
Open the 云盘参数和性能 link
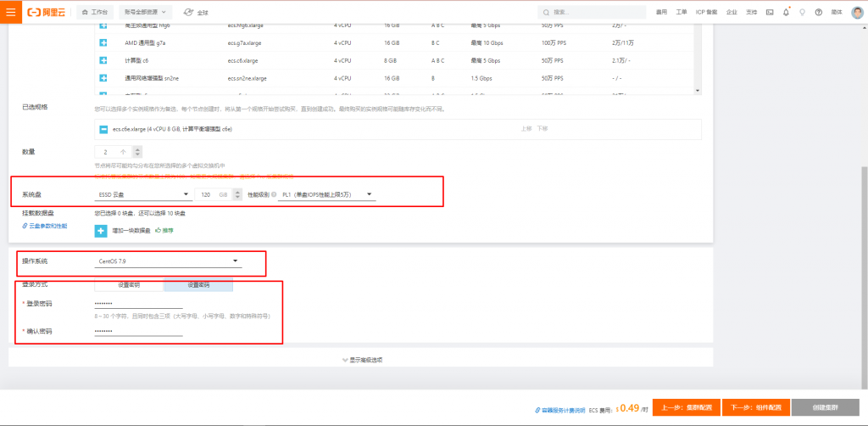tap(44, 226)
